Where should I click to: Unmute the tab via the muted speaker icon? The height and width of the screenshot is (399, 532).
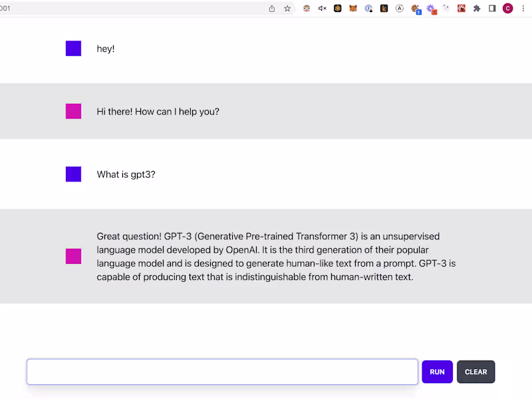(323, 9)
